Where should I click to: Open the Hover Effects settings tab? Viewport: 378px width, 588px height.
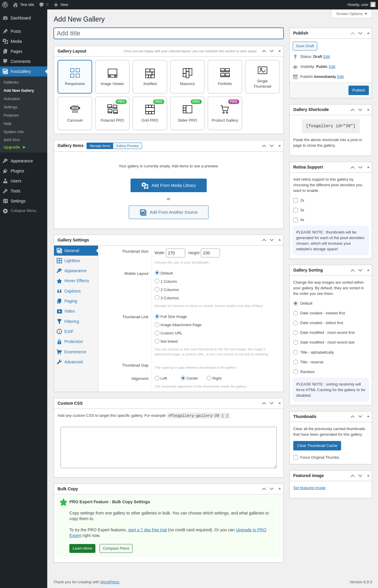pyautogui.click(x=76, y=281)
